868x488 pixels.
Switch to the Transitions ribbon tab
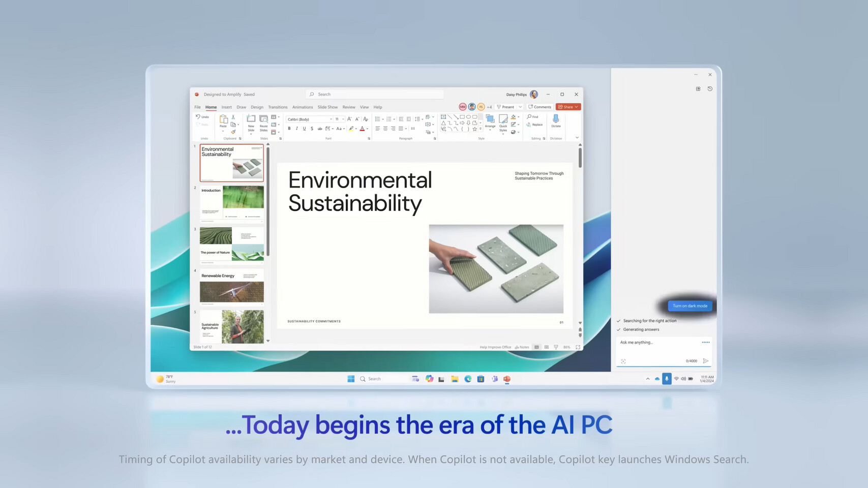pyautogui.click(x=278, y=107)
